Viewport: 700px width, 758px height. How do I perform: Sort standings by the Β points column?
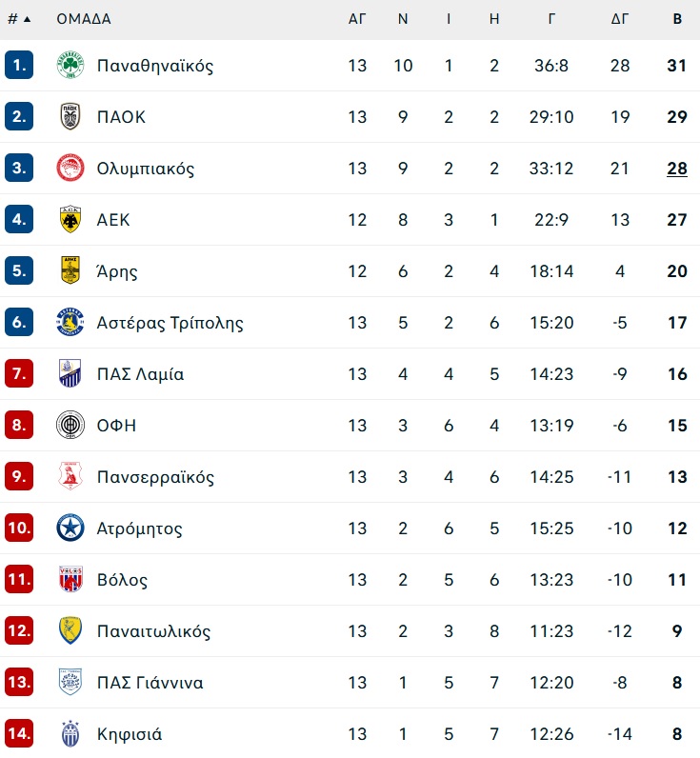[677, 19]
